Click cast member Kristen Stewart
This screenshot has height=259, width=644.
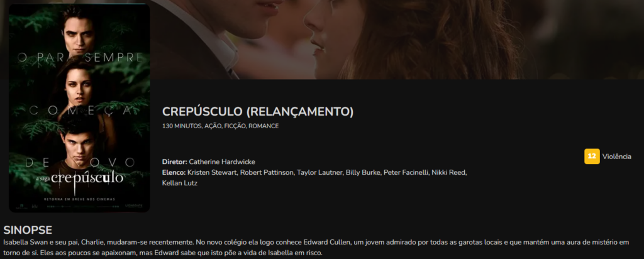212,172
